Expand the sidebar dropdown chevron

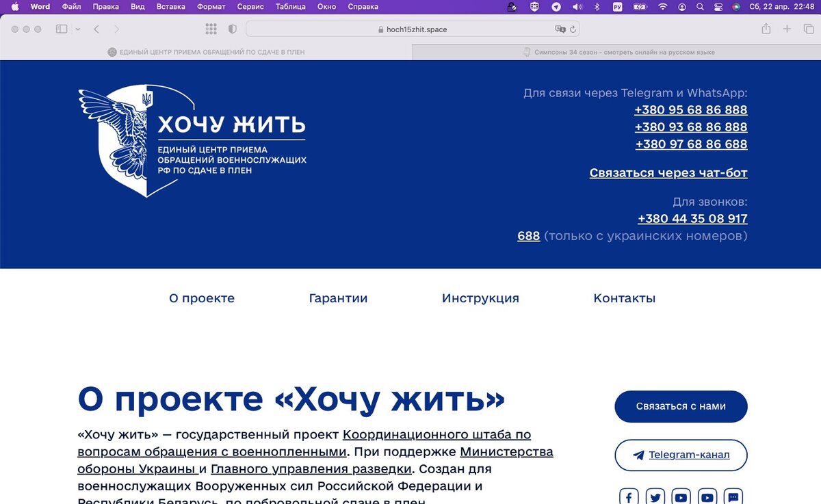click(x=78, y=29)
